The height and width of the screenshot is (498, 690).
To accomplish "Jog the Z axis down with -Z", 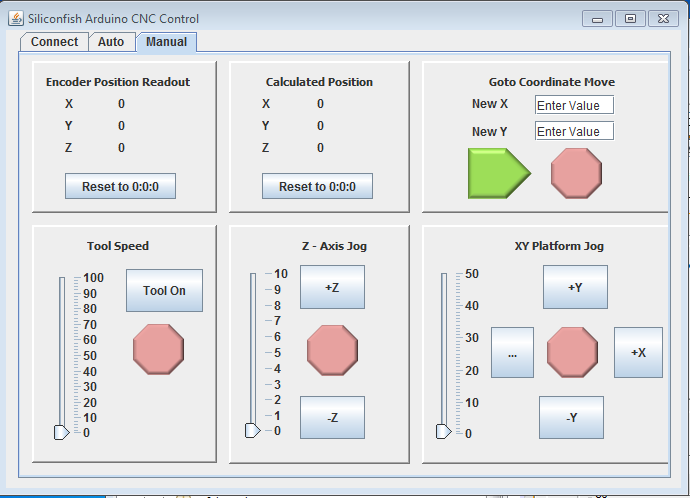I will 332,417.
